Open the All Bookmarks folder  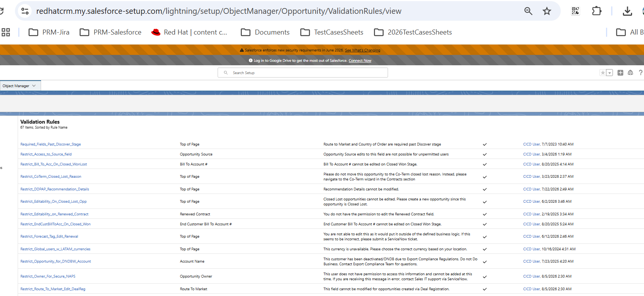tap(630, 32)
